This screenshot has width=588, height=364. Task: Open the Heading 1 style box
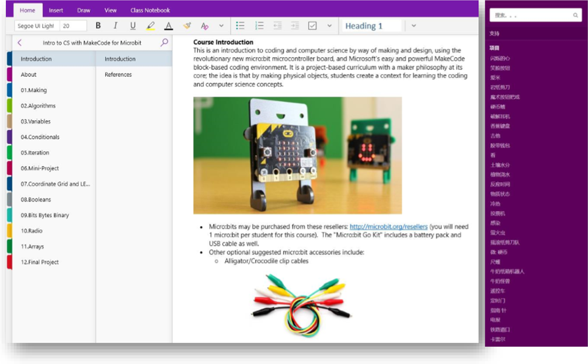371,26
